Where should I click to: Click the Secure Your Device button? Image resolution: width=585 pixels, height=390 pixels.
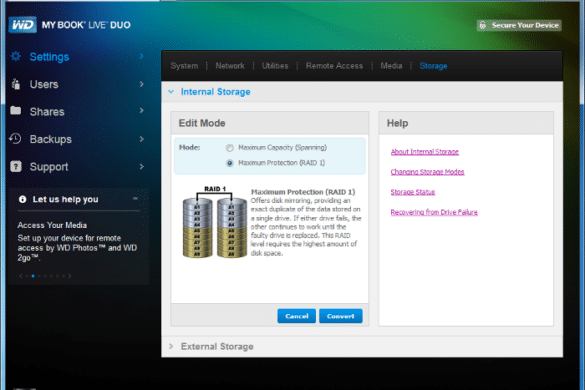(x=519, y=25)
